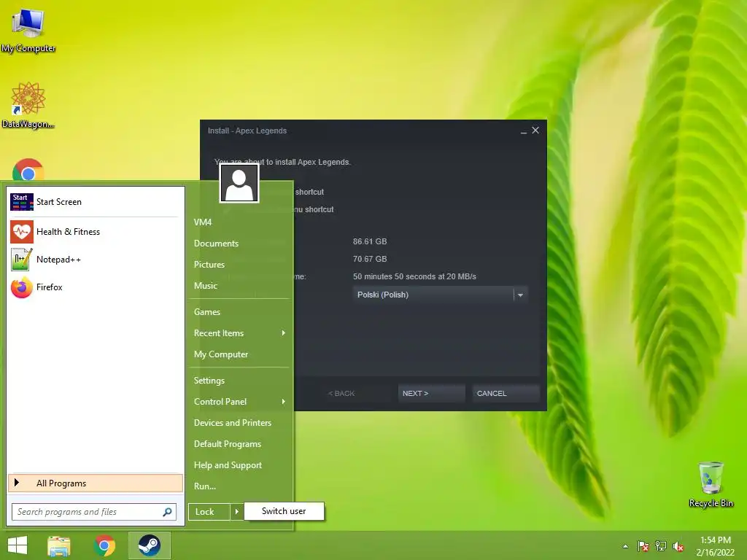Expand All Programs list
The image size is (747, 560).
click(x=96, y=483)
